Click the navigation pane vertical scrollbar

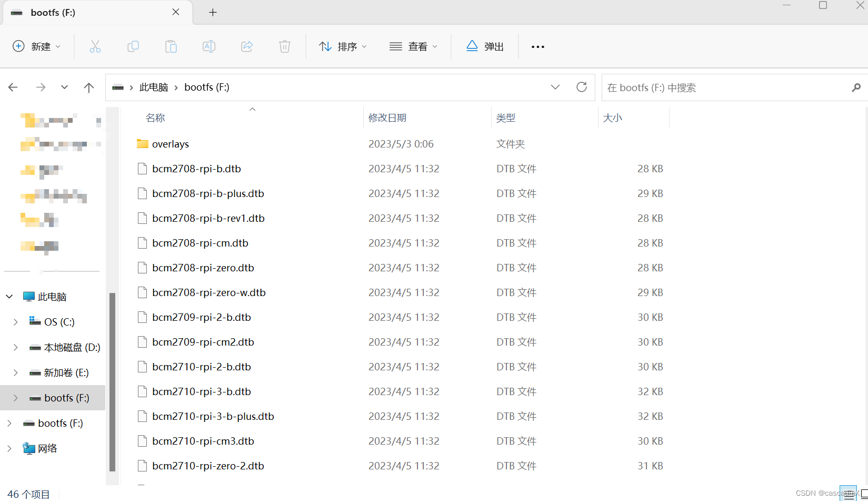(x=112, y=382)
